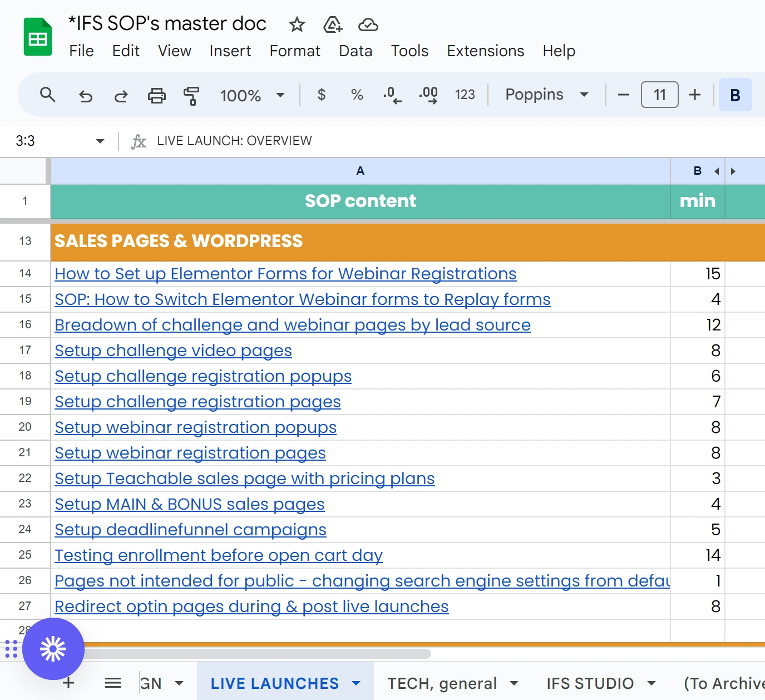Screen dimensions: 765x700
Task: Click the redo arrow icon
Action: tap(121, 96)
